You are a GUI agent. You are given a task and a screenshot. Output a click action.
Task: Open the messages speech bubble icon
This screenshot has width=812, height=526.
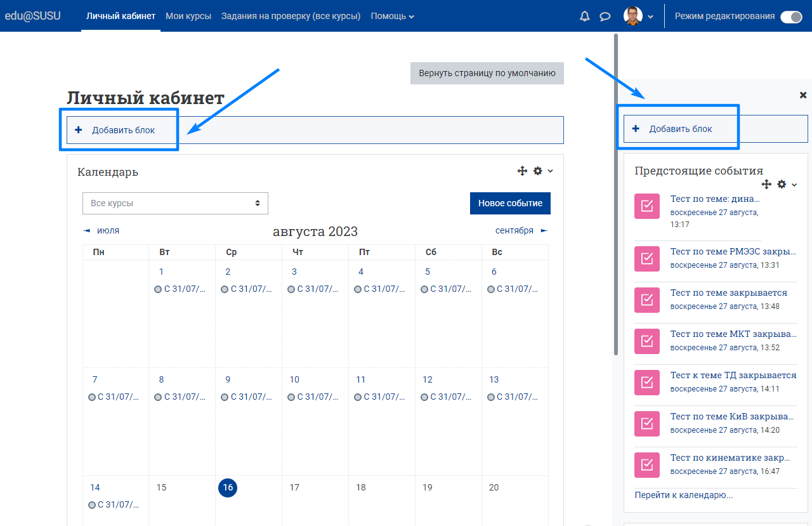coord(605,16)
